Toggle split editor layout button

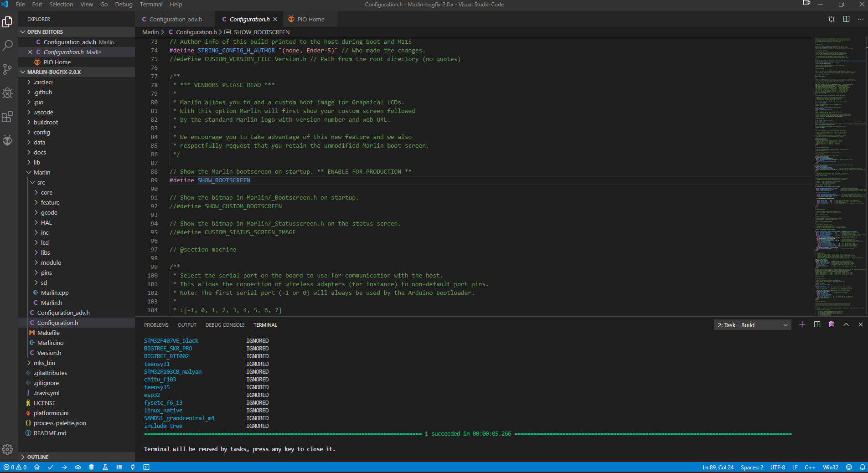pyautogui.click(x=846, y=19)
